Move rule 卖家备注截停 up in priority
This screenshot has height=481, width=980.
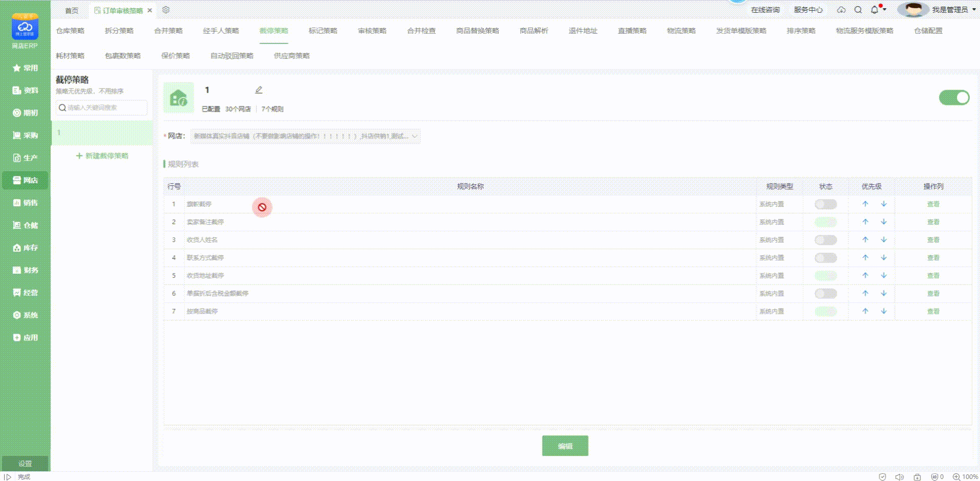tap(865, 222)
